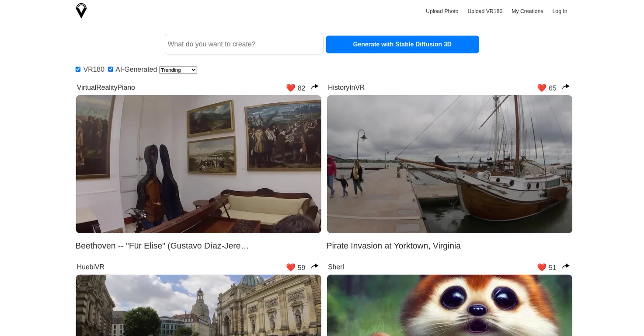Focus the 'What do you want to create?' field
This screenshot has height=336, width=644.
coord(244,44)
